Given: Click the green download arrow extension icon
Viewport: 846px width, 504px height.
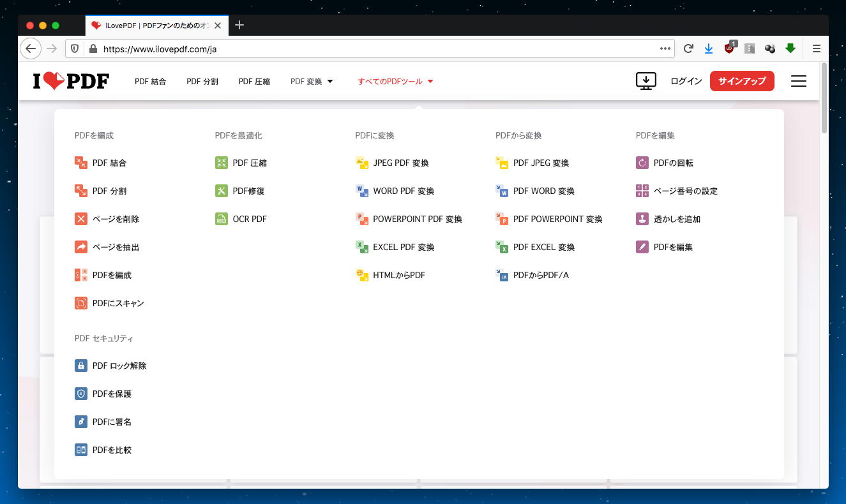Looking at the screenshot, I should 790,48.
